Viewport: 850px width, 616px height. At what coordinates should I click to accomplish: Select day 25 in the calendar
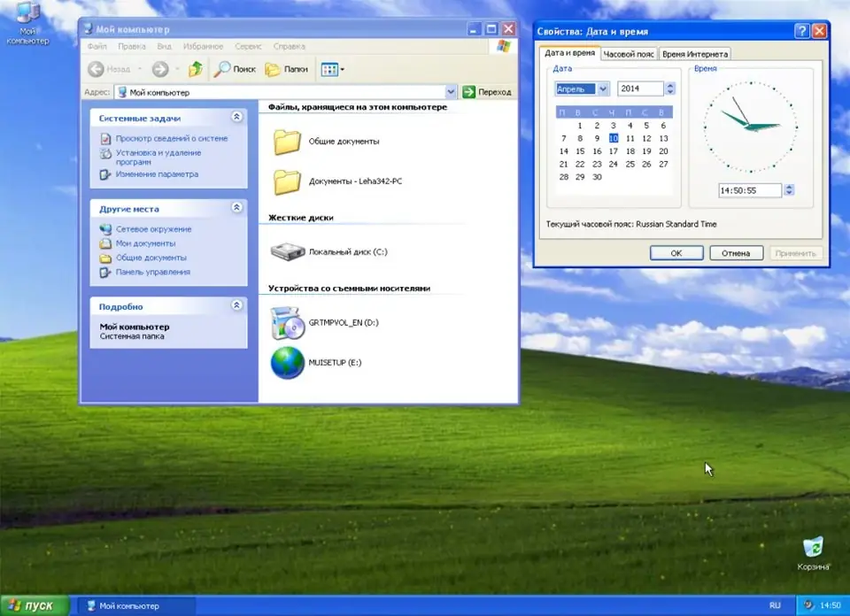(630, 164)
